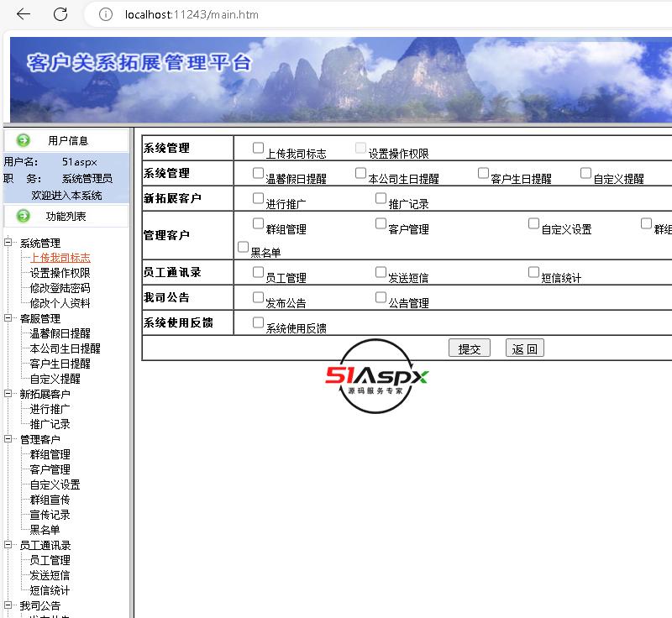The image size is (672, 618).
Task: Toggle the 推广记录 checkbox
Action: [381, 198]
